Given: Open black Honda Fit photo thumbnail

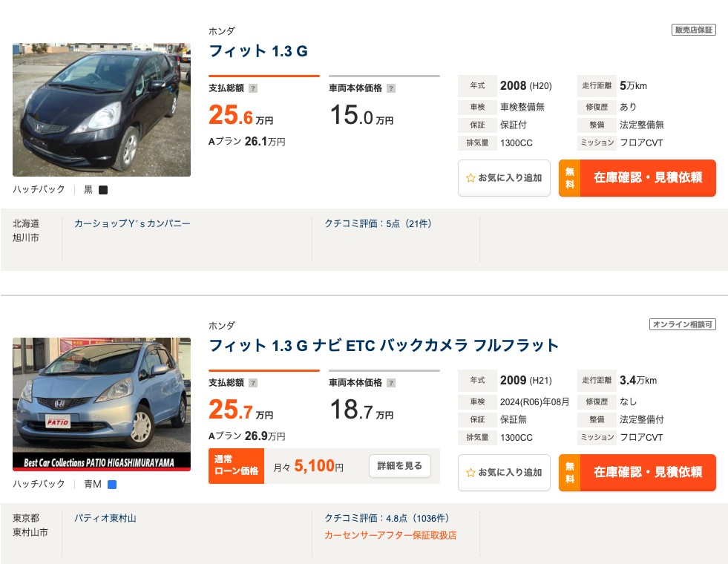Looking at the screenshot, I should 102,110.
